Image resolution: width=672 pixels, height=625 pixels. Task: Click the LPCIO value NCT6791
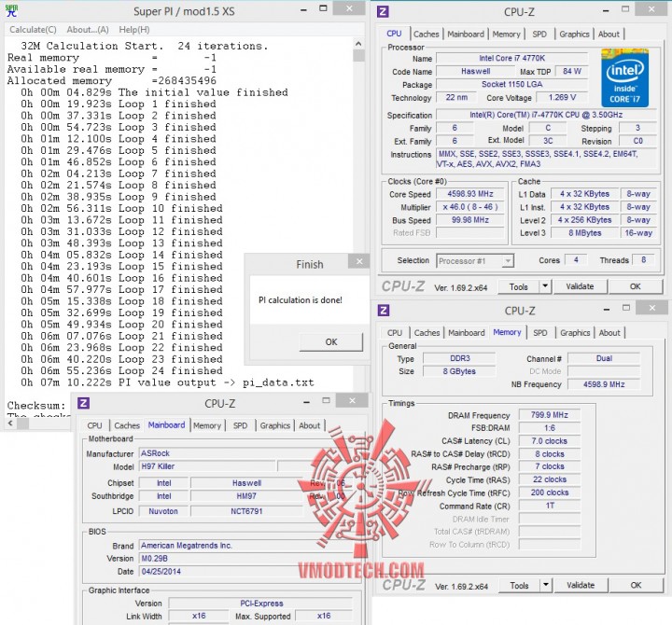246,511
